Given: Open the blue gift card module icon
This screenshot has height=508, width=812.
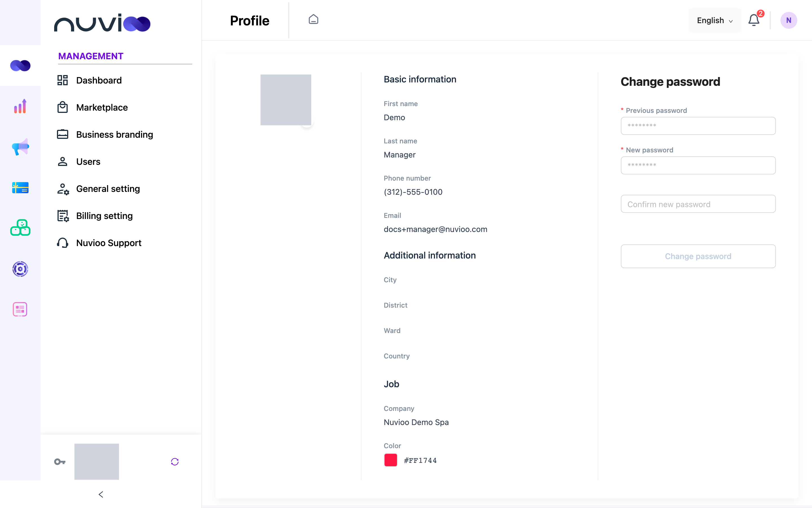Looking at the screenshot, I should (20, 187).
